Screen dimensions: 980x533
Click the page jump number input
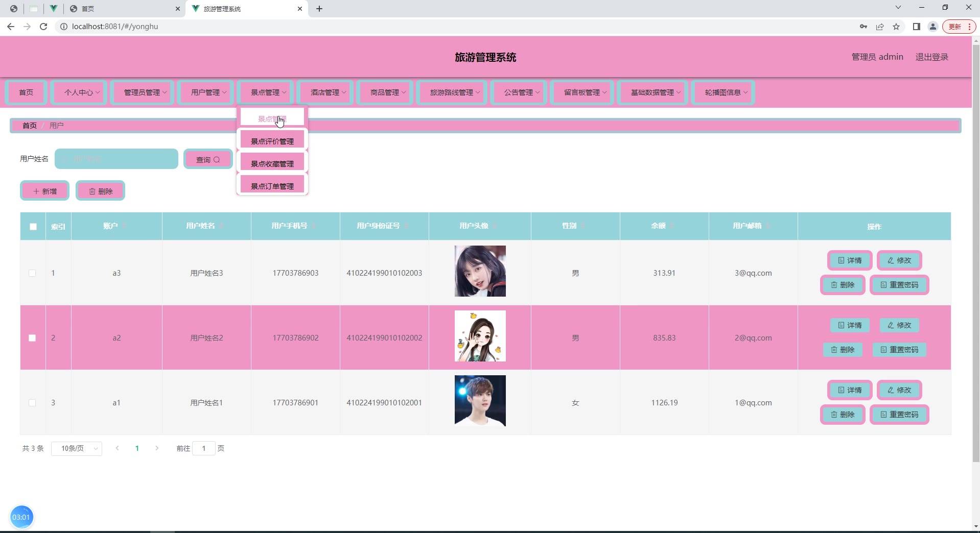[204, 448]
